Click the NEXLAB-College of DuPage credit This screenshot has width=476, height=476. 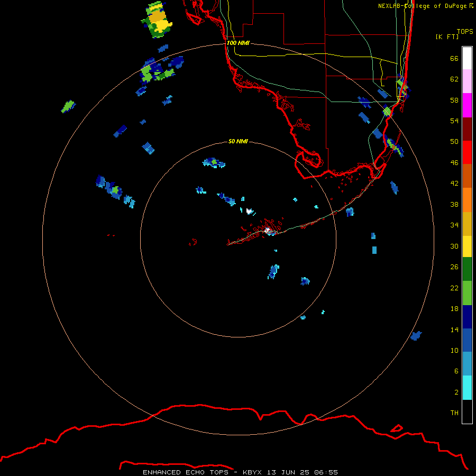click(x=426, y=6)
